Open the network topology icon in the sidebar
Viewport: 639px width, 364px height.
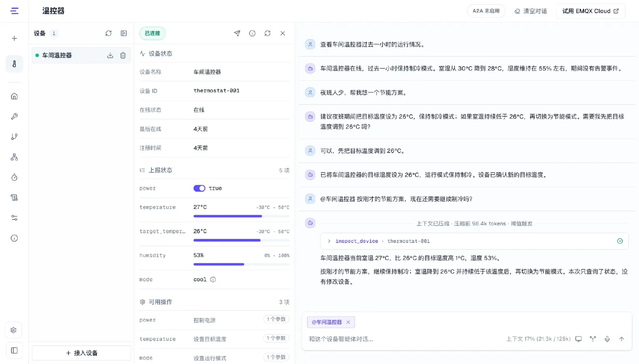click(x=14, y=157)
